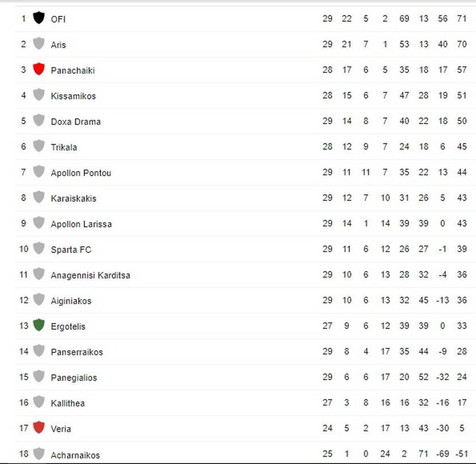Click the Kissamikos shield crest
Screen dimensions: 476x464
click(x=39, y=95)
